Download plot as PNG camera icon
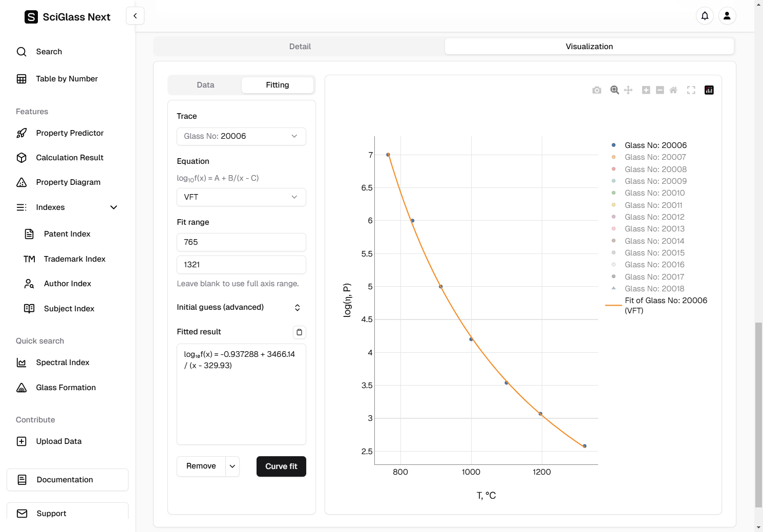The height and width of the screenshot is (532, 763). tap(597, 90)
